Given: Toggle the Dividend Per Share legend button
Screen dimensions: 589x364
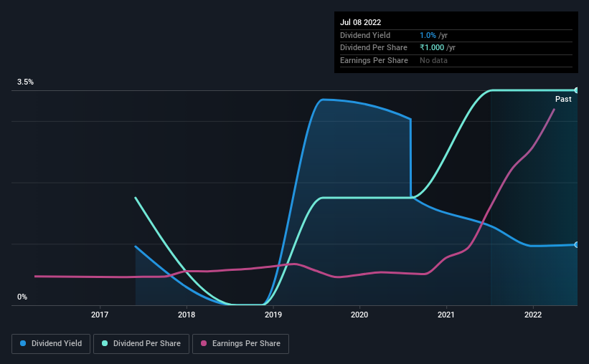Looking at the screenshot, I should [x=141, y=344].
